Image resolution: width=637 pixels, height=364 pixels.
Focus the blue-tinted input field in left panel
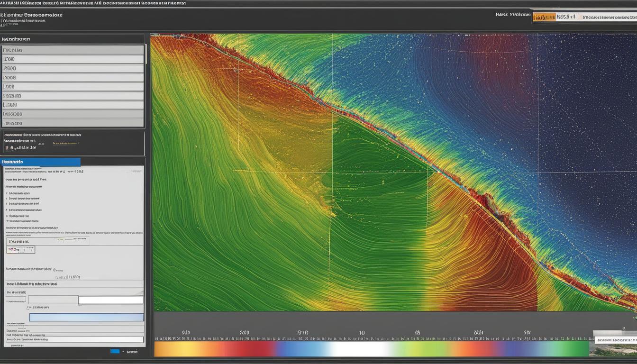point(86,317)
